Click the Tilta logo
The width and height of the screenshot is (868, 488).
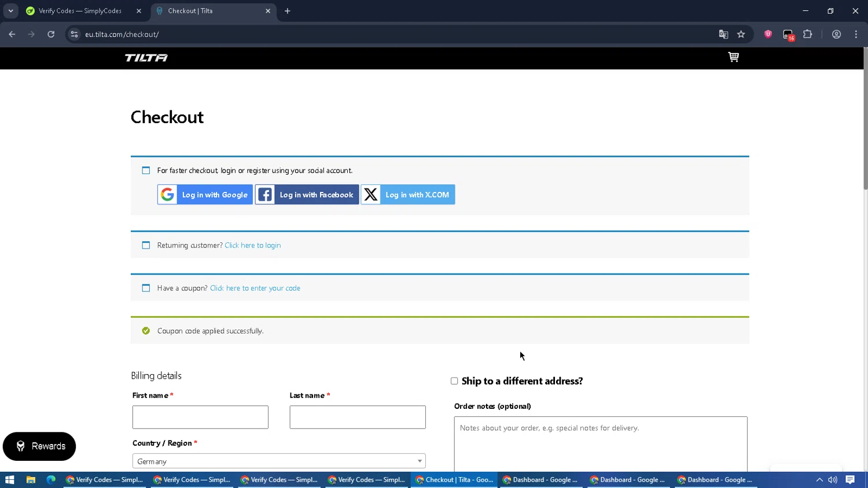[146, 58]
